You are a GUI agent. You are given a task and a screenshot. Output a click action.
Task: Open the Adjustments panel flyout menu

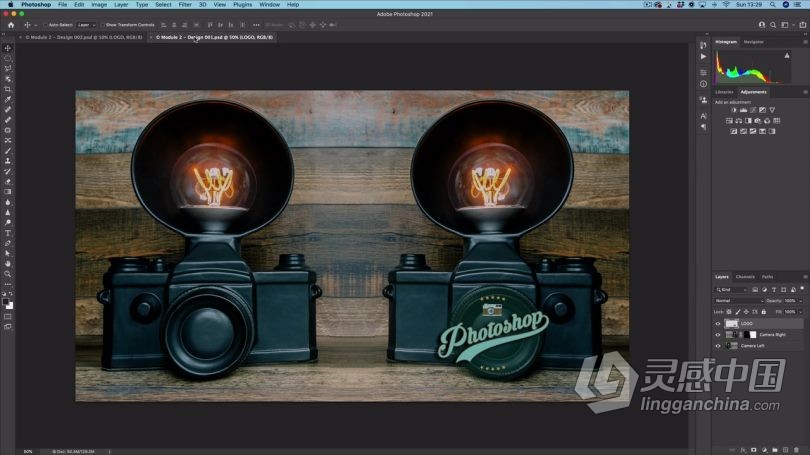pos(805,92)
